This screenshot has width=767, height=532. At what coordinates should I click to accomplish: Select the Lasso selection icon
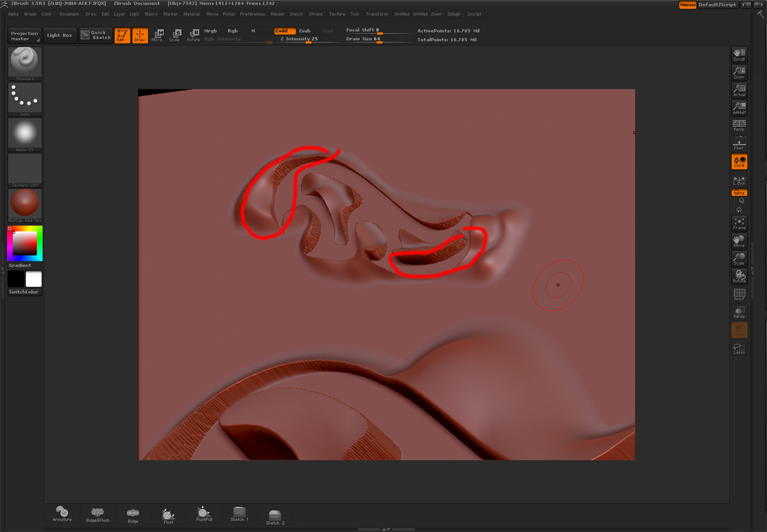pyautogui.click(x=739, y=348)
